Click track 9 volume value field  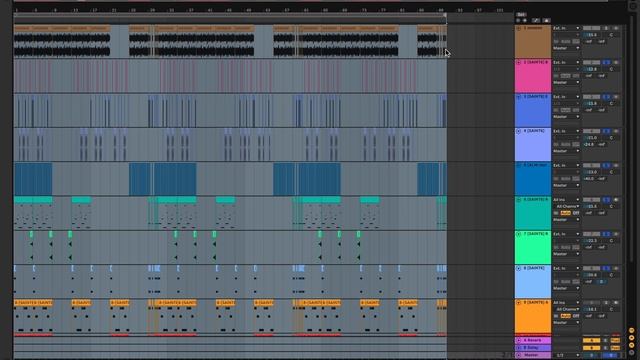591,309
